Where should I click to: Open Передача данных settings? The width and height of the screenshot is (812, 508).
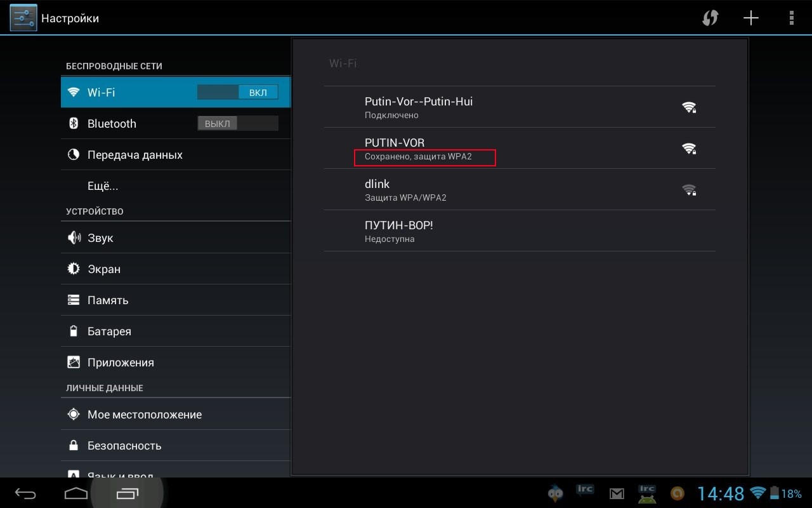(176, 155)
